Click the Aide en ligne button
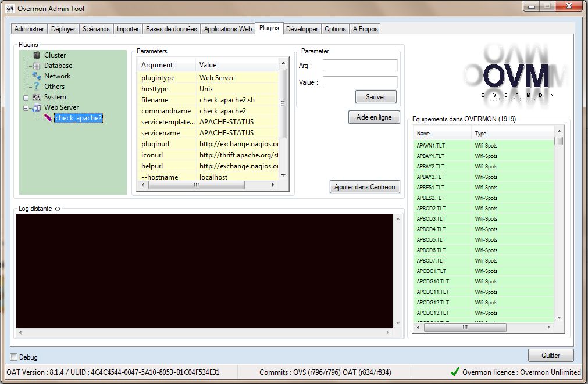 (x=374, y=117)
